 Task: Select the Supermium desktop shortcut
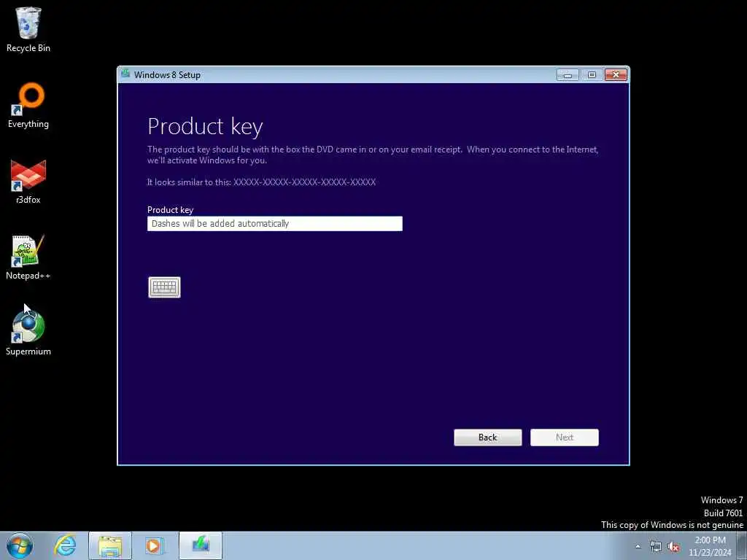pos(28,332)
